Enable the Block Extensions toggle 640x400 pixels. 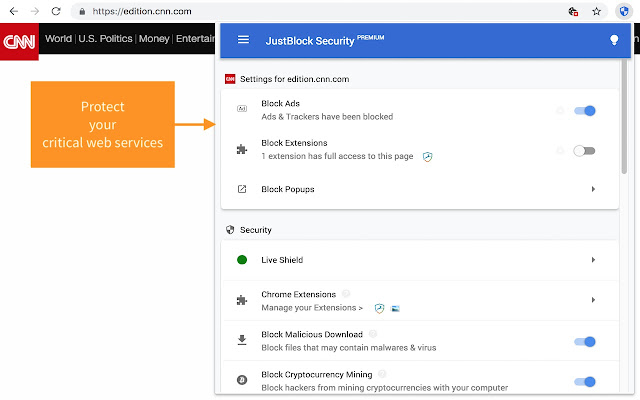point(584,150)
